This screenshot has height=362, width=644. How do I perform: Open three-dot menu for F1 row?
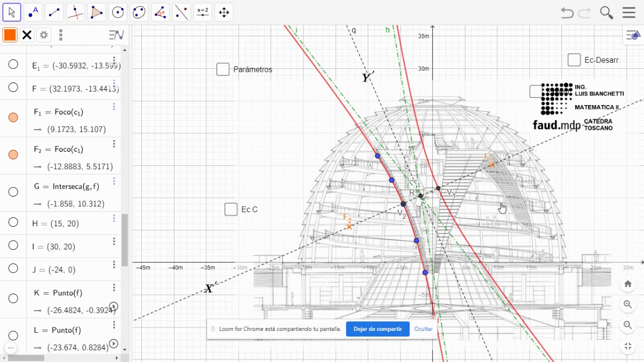(114, 107)
